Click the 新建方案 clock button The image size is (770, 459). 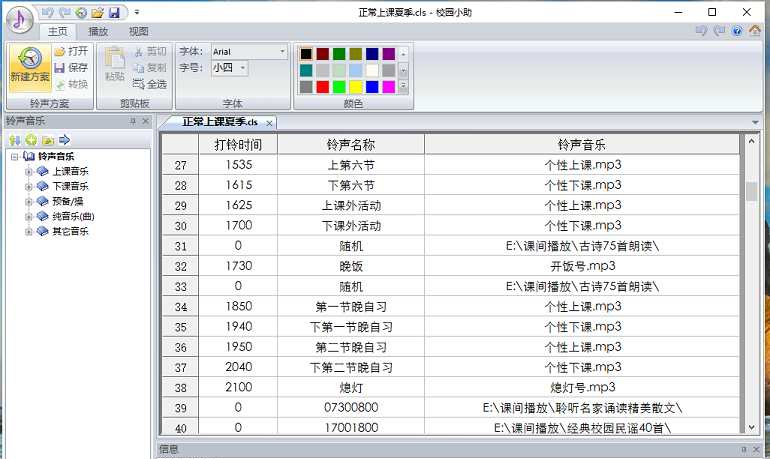click(30, 68)
